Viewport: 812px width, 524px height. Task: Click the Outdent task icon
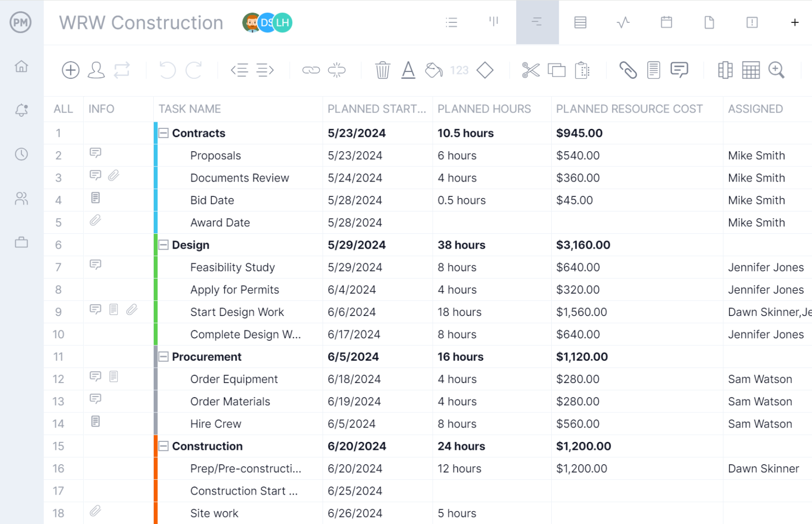click(x=240, y=70)
